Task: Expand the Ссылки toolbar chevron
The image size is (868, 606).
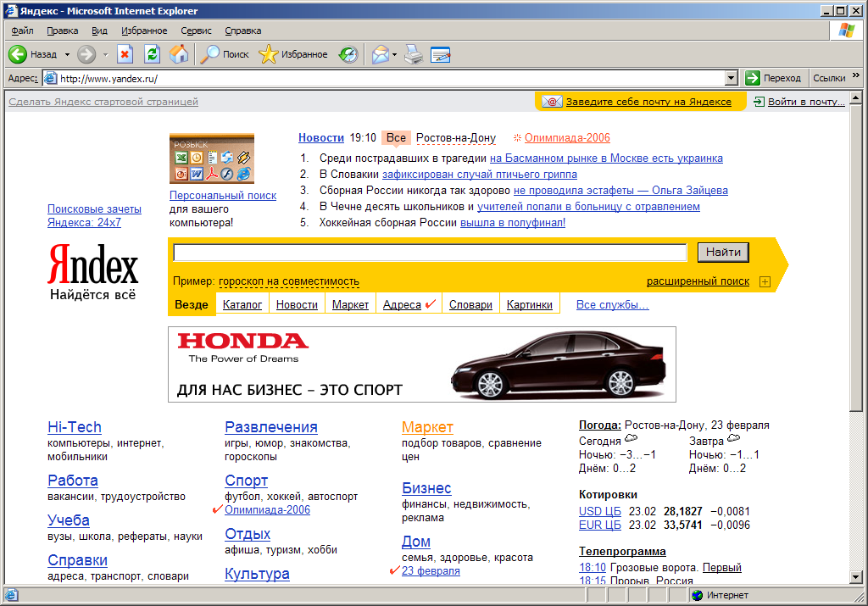Action: (x=856, y=75)
